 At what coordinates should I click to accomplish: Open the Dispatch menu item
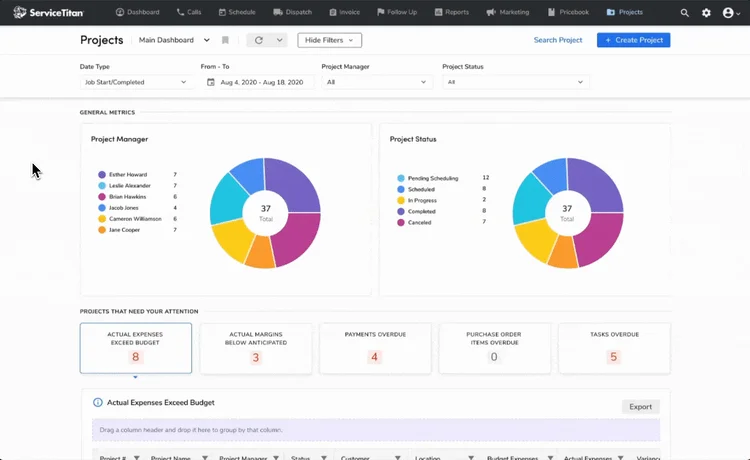(293, 12)
